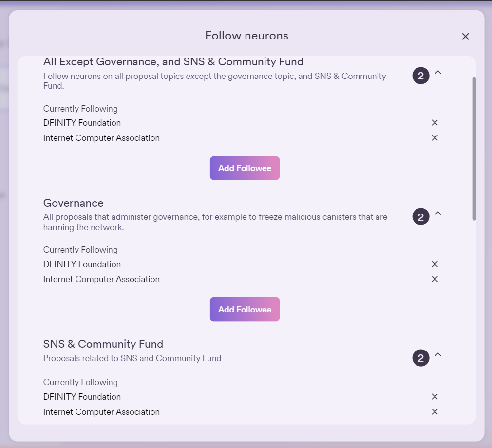Collapse the SNS & Community Fund chevron
Image resolution: width=492 pixels, height=448 pixels.
point(438,355)
